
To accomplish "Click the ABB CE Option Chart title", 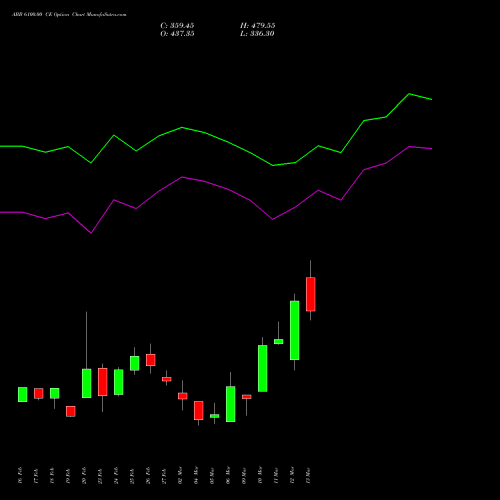I will tap(69, 15).
